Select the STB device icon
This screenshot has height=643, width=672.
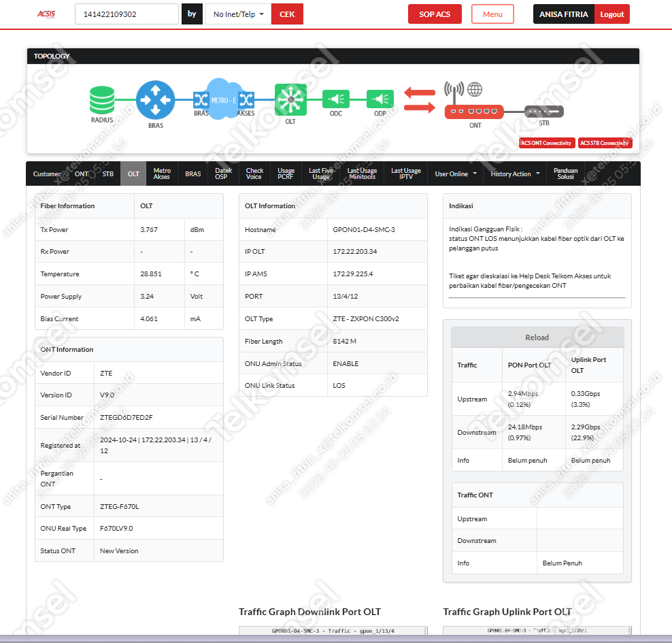coord(544,112)
